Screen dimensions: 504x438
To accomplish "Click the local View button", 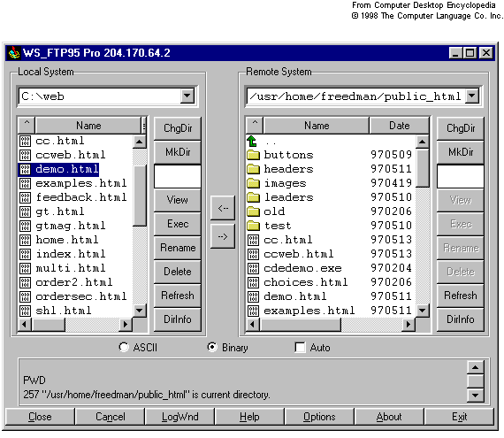I will pyautogui.click(x=178, y=200).
